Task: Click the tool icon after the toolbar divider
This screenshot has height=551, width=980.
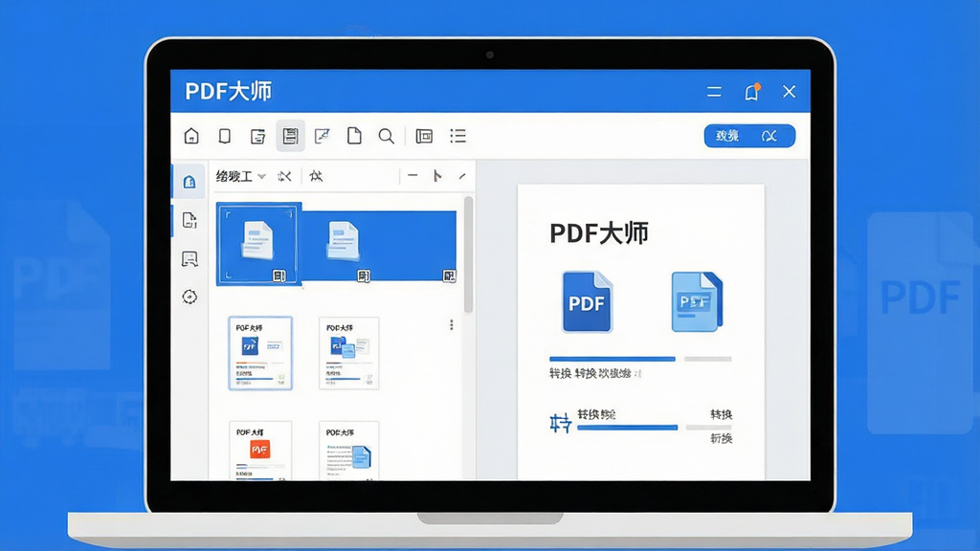Action: pyautogui.click(x=316, y=176)
